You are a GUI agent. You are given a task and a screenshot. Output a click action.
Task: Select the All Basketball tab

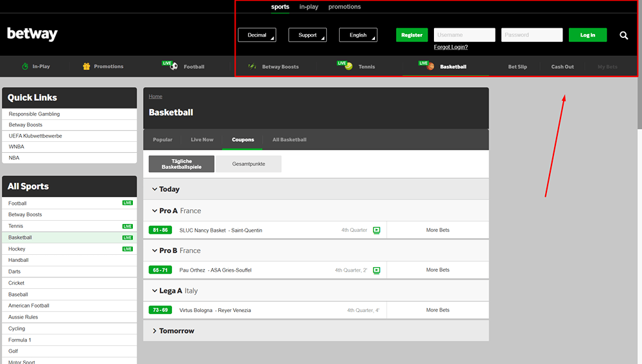coord(290,139)
